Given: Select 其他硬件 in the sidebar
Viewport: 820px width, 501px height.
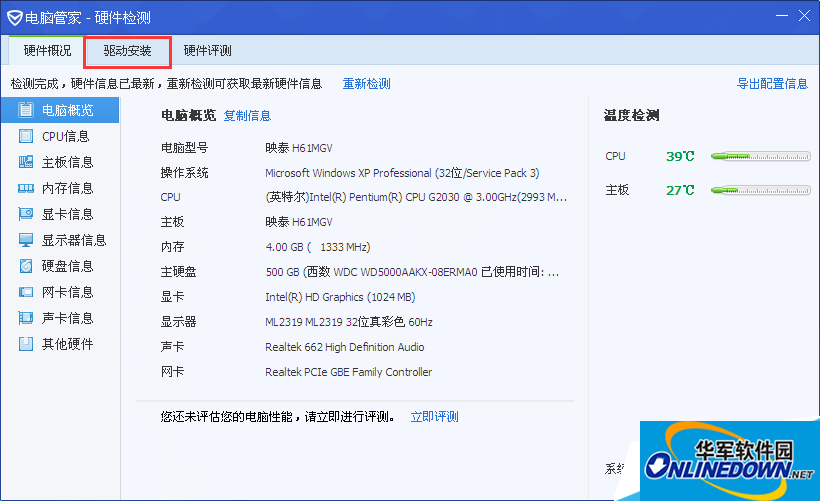Looking at the screenshot, I should click(x=60, y=344).
